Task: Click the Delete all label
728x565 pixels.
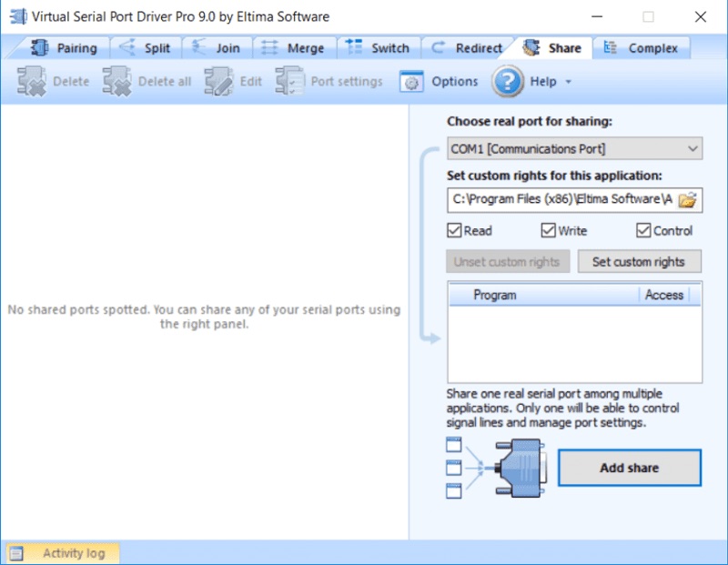Action: [165, 81]
